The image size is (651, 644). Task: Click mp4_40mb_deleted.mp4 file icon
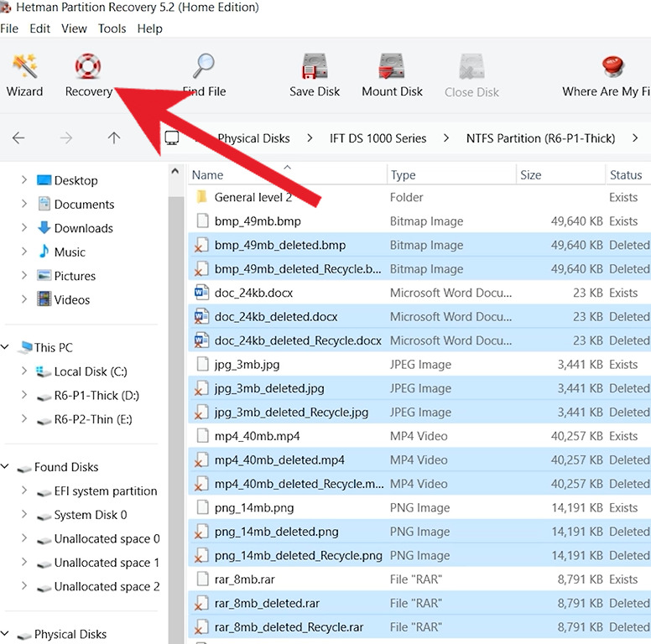pyautogui.click(x=202, y=460)
